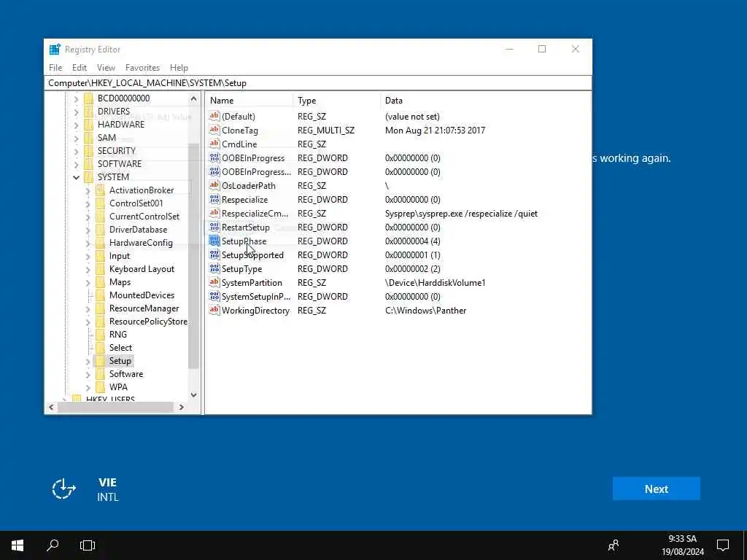Click the RestartSetup DWORD icon
The image size is (747, 560).
coord(214,227)
